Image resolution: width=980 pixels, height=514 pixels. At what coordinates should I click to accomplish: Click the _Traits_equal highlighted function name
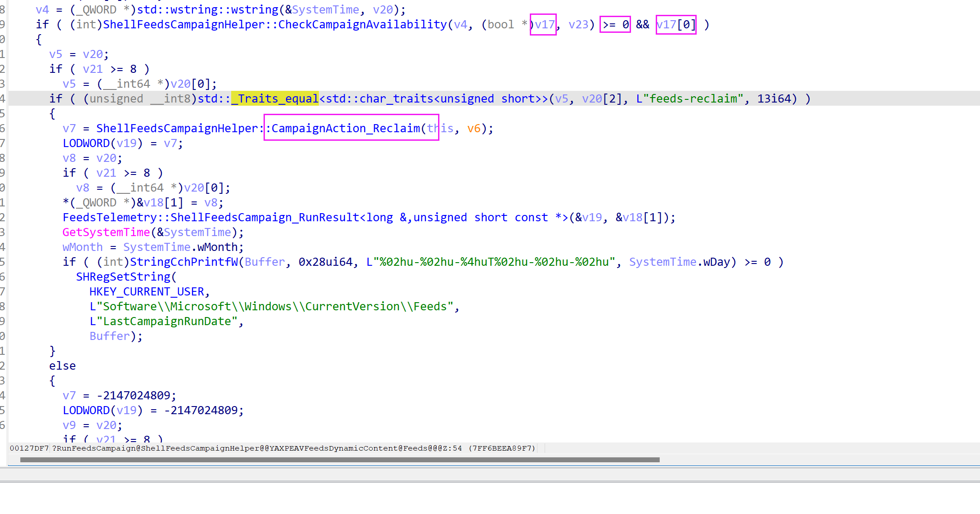pos(275,98)
